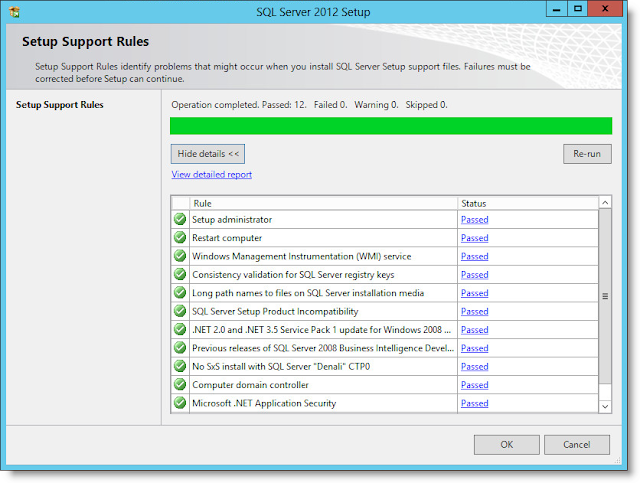This screenshot has width=640, height=483.
Task: Select Microsoft .NET Application Security rule text
Action: pyautogui.click(x=264, y=403)
